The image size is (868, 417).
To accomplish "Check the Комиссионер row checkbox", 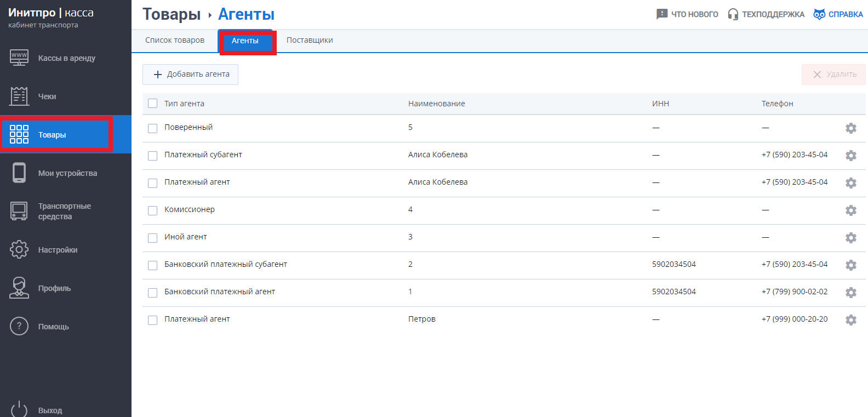I will (153, 210).
